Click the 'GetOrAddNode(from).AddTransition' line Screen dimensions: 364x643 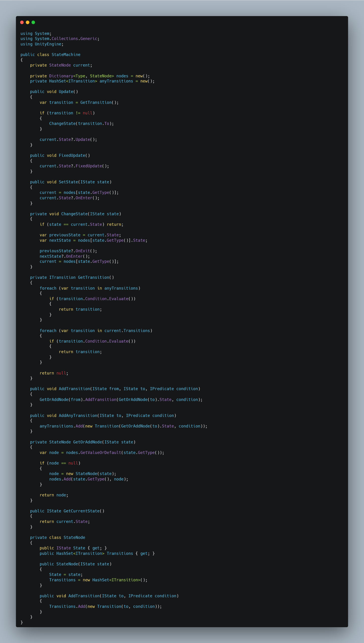pyautogui.click(x=121, y=400)
